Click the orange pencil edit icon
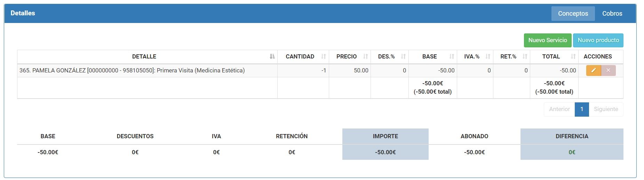Image resolution: width=644 pixels, height=180 pixels. [594, 70]
